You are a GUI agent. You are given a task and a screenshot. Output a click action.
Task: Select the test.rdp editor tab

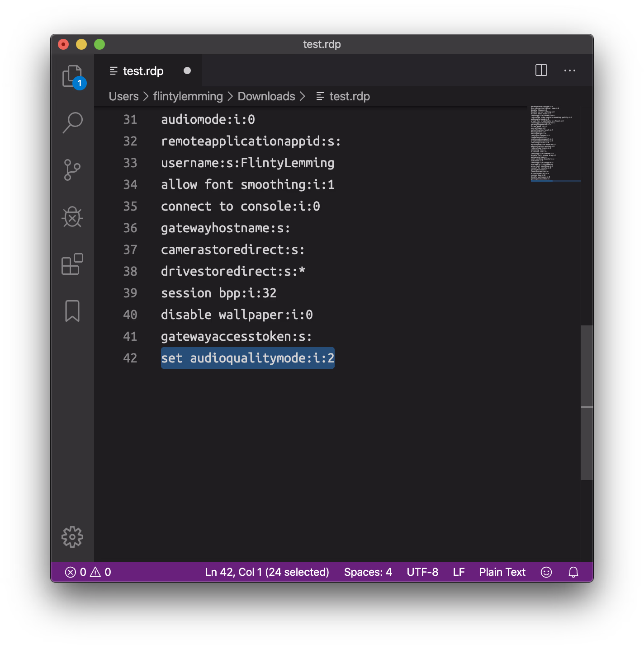tap(143, 71)
